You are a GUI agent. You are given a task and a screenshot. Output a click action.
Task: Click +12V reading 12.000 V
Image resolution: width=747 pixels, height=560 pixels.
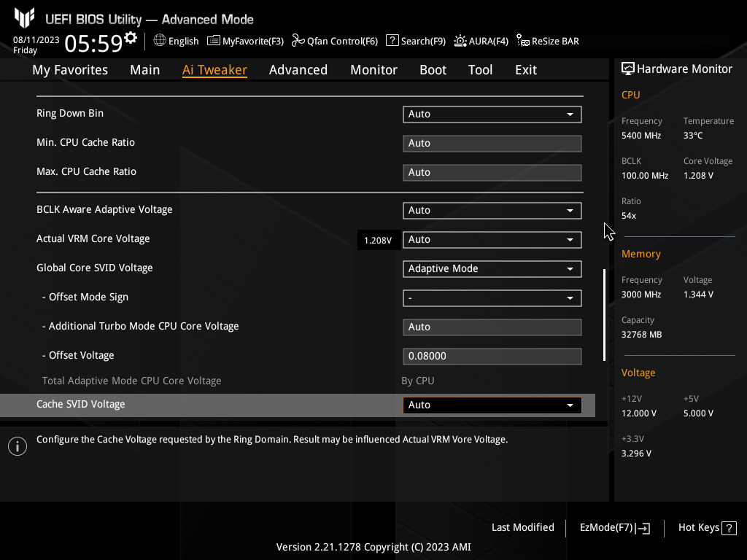(x=638, y=413)
